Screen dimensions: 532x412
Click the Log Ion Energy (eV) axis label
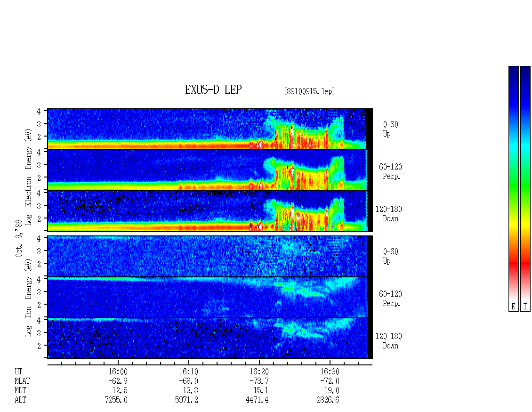(x=28, y=298)
